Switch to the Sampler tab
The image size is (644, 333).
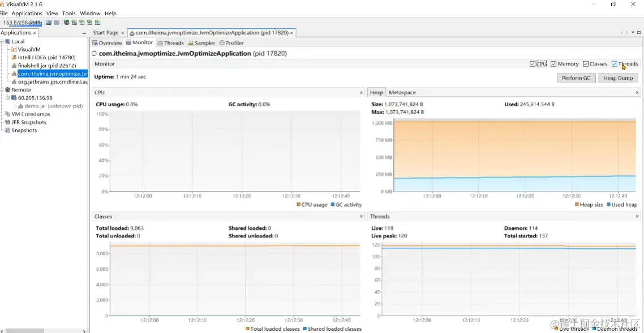coord(201,43)
